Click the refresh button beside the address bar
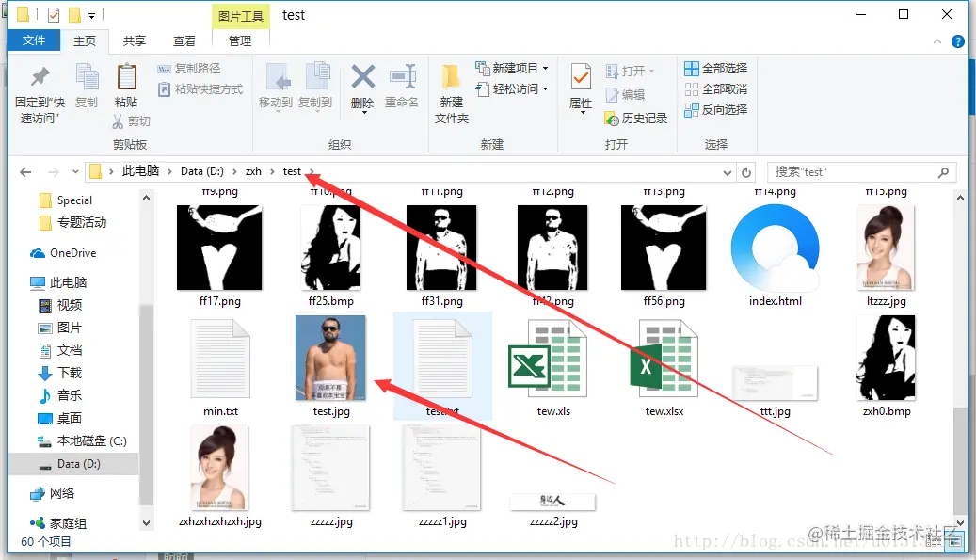 coord(746,172)
